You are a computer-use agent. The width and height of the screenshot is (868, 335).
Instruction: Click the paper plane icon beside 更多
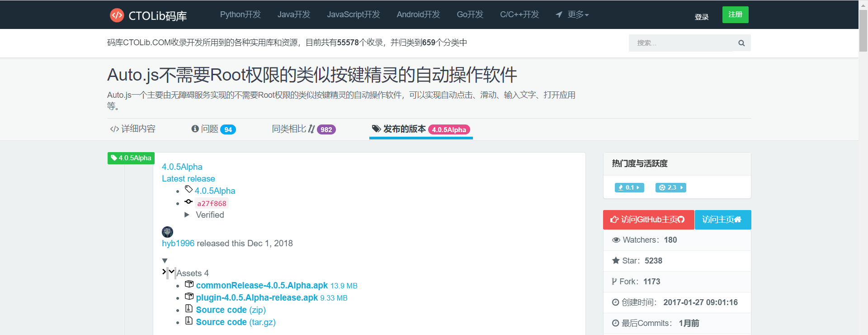coord(559,14)
